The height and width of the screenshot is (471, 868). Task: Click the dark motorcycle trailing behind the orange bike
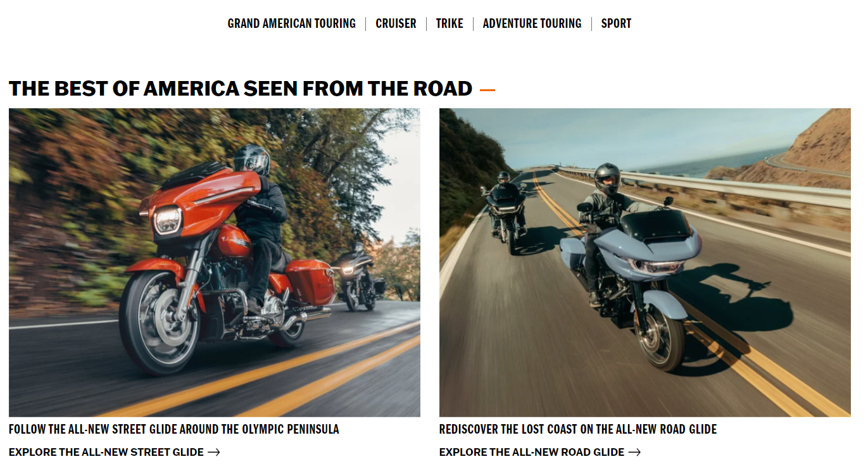pyautogui.click(x=359, y=277)
